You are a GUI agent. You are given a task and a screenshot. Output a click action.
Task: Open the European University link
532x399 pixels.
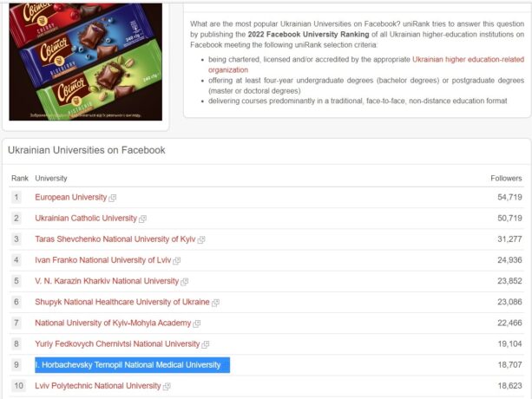click(x=70, y=198)
